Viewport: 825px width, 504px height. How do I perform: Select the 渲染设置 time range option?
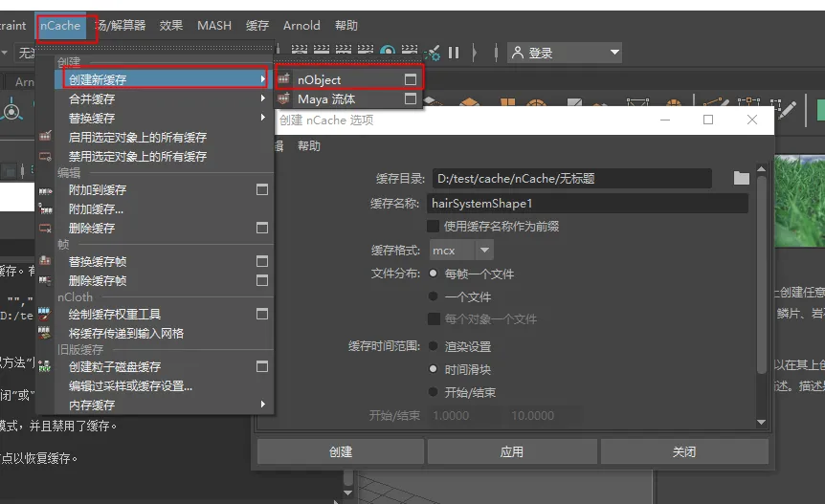pos(434,346)
